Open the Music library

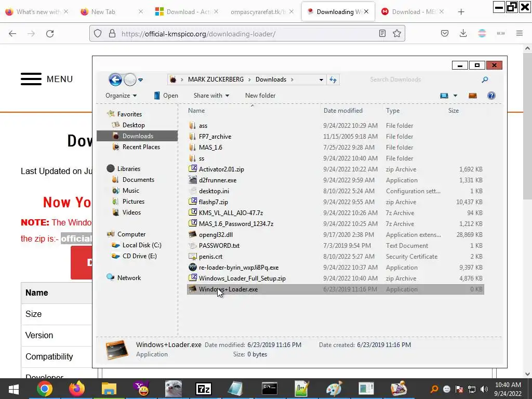tap(130, 190)
